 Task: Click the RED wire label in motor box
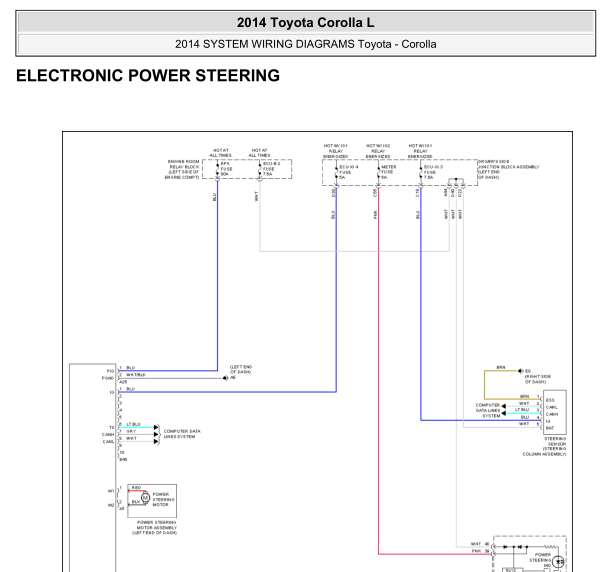click(136, 488)
